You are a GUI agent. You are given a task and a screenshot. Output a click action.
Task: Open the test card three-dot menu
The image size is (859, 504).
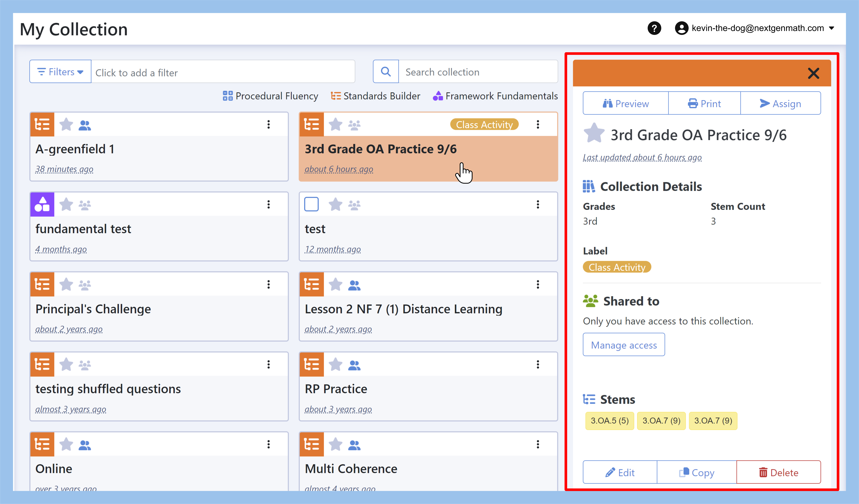[x=538, y=204]
